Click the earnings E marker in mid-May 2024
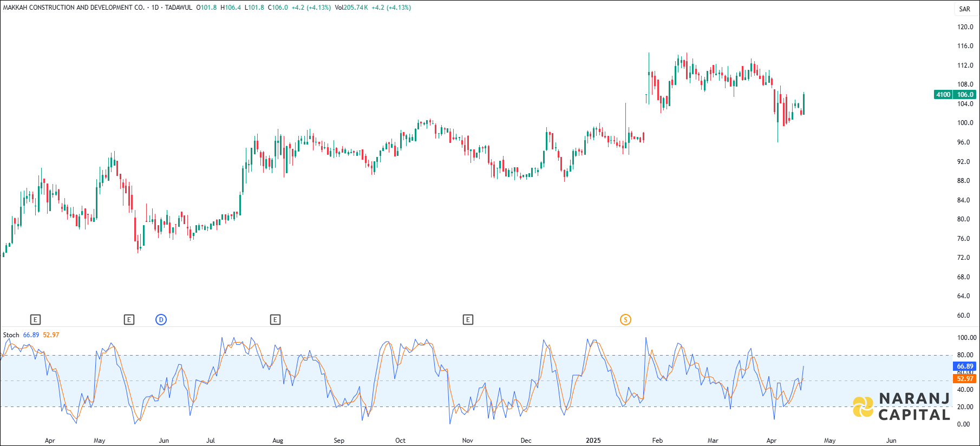Image resolution: width=980 pixels, height=446 pixels. pos(129,320)
